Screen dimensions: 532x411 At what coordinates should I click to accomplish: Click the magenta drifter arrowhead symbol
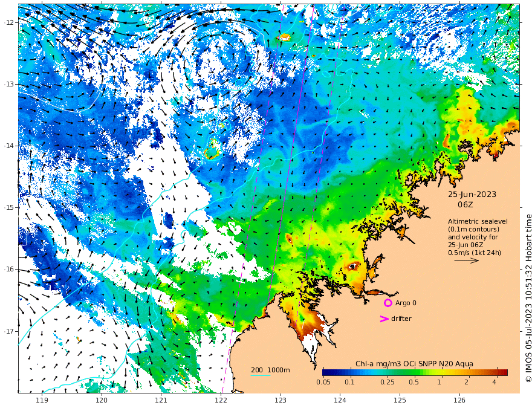[384, 319]
